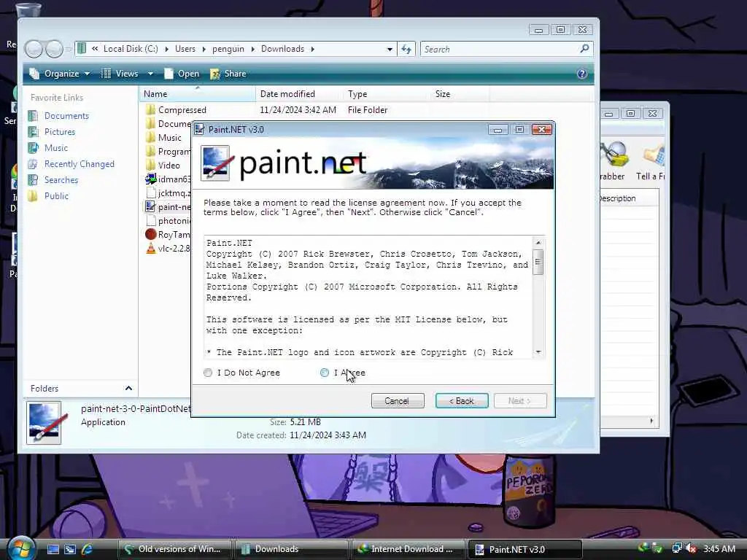This screenshot has height=560, width=747.
Task: Select the jcktmq file icon
Action: pos(150,192)
